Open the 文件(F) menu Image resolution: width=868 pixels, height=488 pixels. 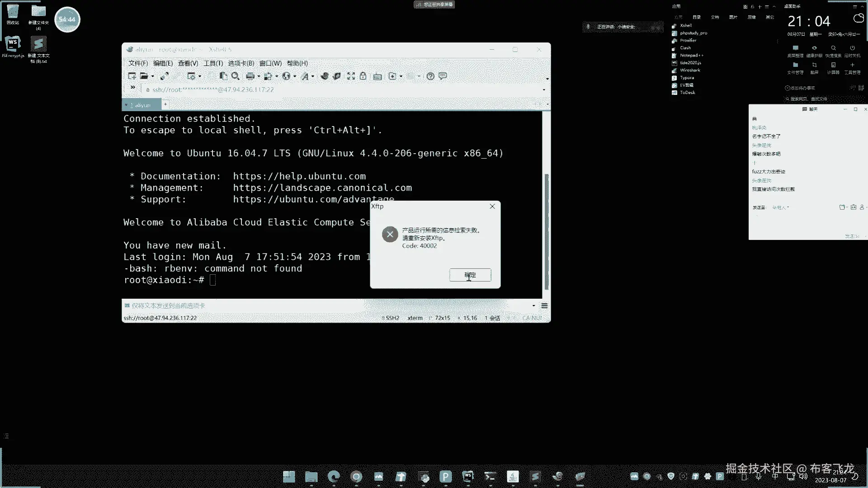(x=137, y=63)
